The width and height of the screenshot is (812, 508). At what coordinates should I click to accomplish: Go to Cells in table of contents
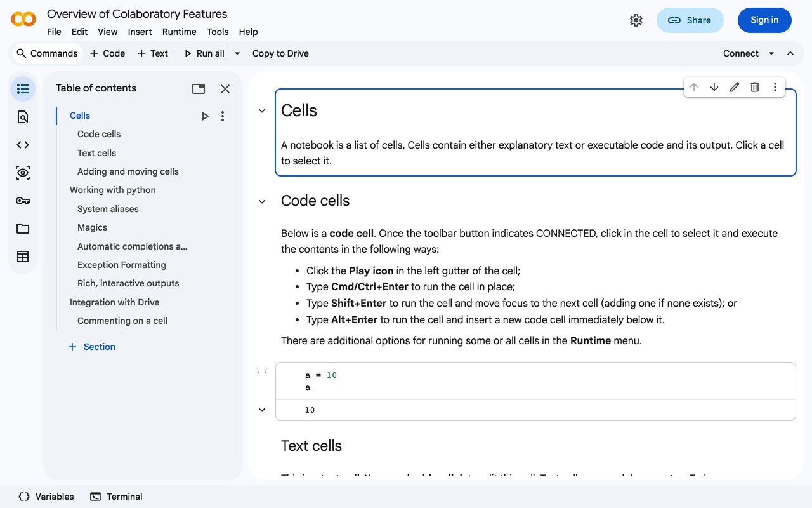[80, 116]
